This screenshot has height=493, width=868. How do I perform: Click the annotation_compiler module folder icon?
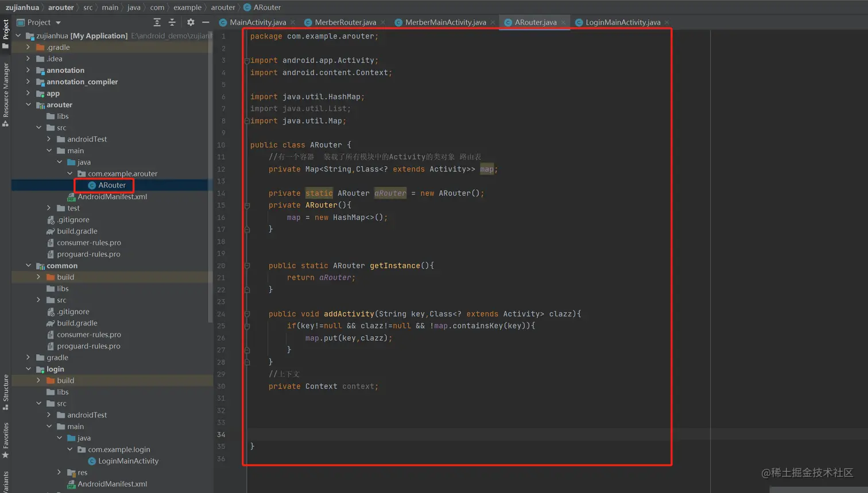tap(40, 82)
